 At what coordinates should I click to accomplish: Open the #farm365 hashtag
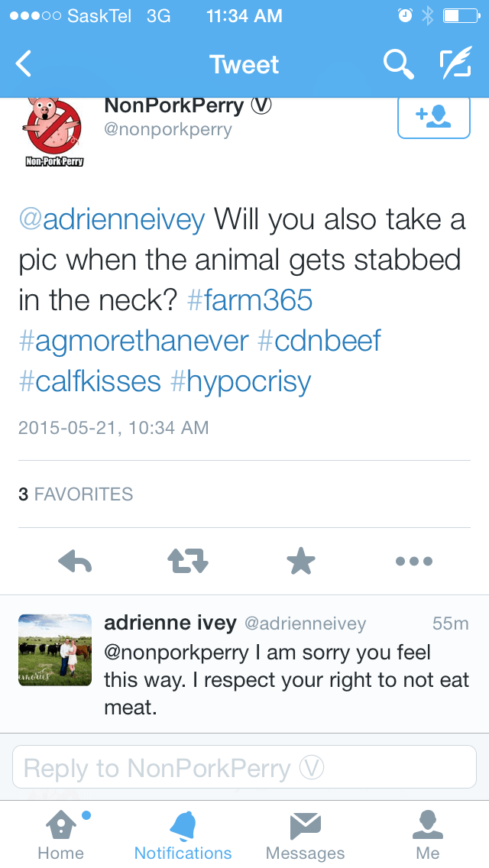click(250, 300)
